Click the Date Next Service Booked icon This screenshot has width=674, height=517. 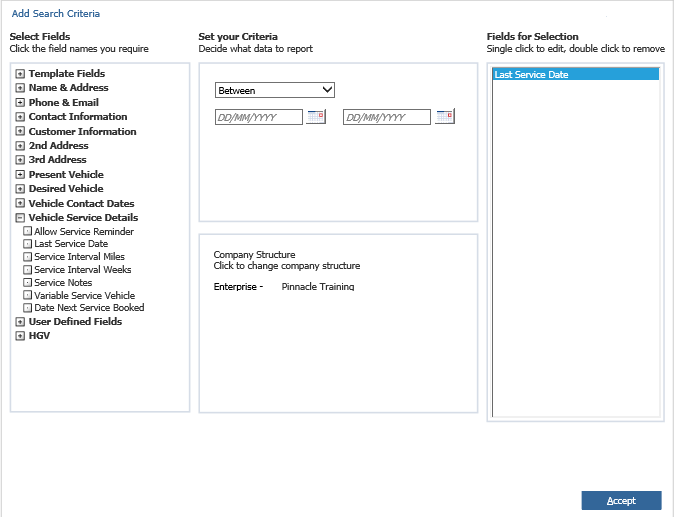point(28,308)
